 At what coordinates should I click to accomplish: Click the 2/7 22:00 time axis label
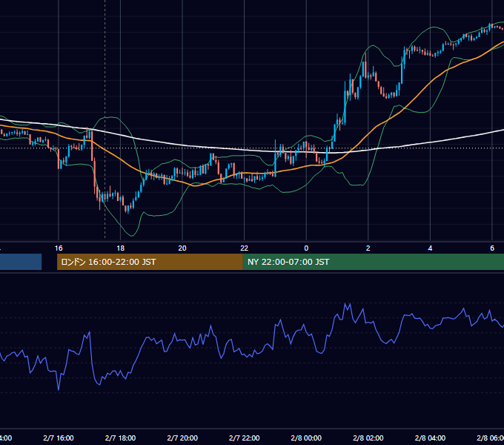245,438
